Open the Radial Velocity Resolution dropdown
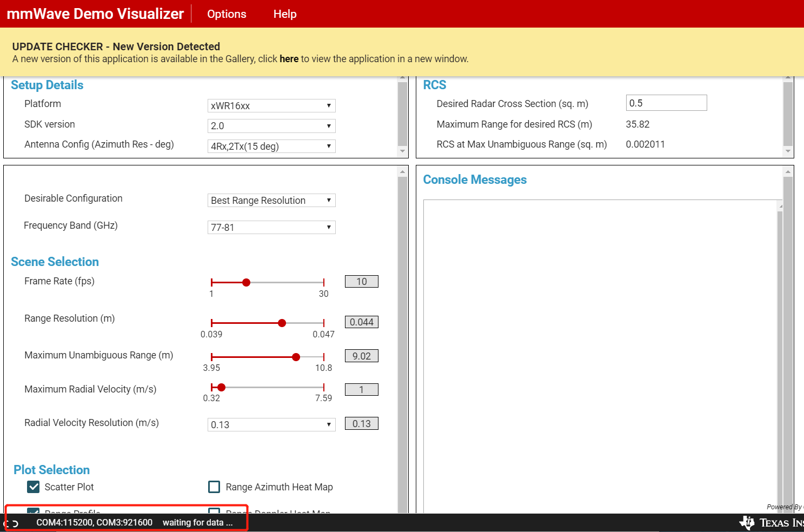Screen dimensions: 804x532 (271, 425)
